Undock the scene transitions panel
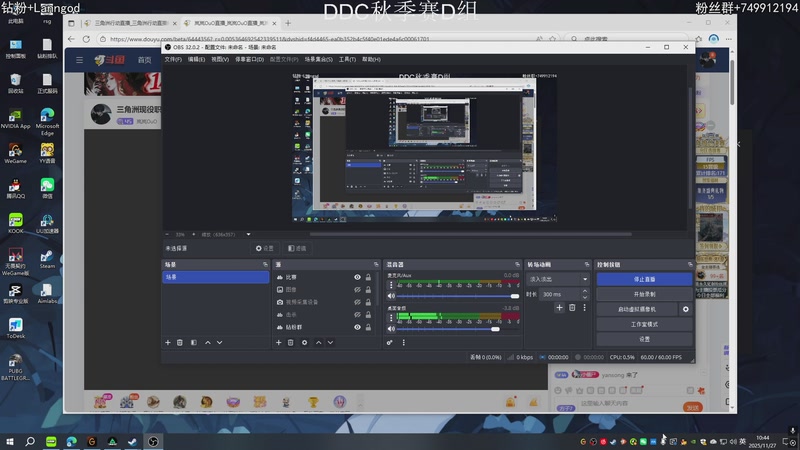800x450 pixels. 587,264
